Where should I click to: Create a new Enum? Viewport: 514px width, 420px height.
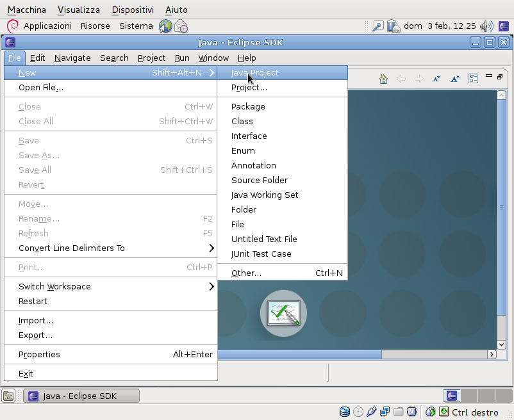click(x=282, y=151)
